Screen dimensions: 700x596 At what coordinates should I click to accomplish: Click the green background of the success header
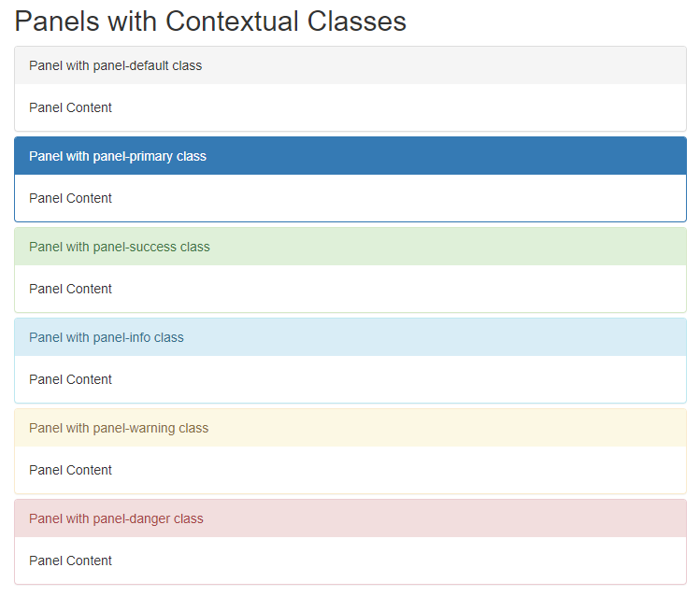[467, 247]
